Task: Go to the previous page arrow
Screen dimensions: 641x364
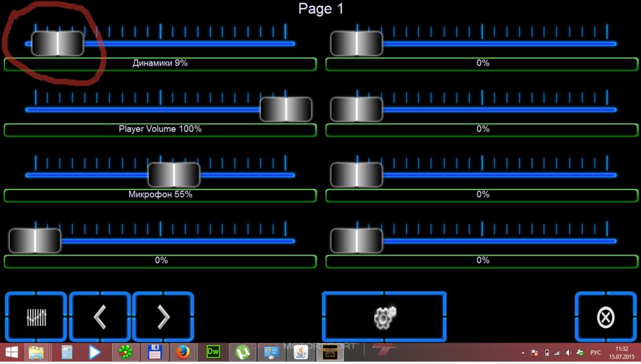Action: point(100,318)
